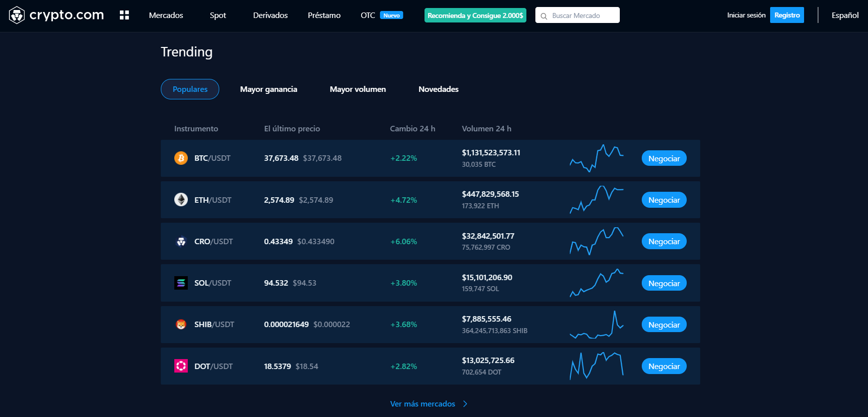Click Negociar for ETH/USDT
Viewport: 868px width, 417px height.
click(664, 200)
